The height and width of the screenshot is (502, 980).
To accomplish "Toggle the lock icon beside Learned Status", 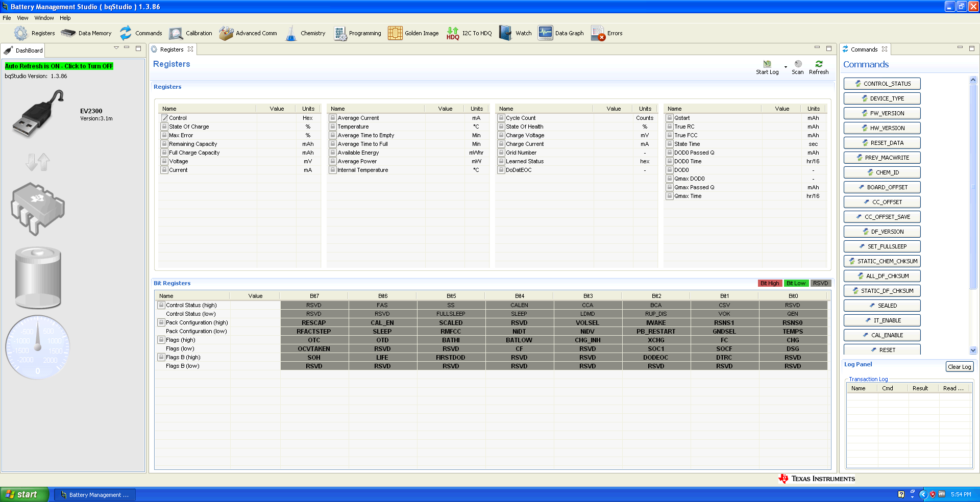I will pos(501,161).
